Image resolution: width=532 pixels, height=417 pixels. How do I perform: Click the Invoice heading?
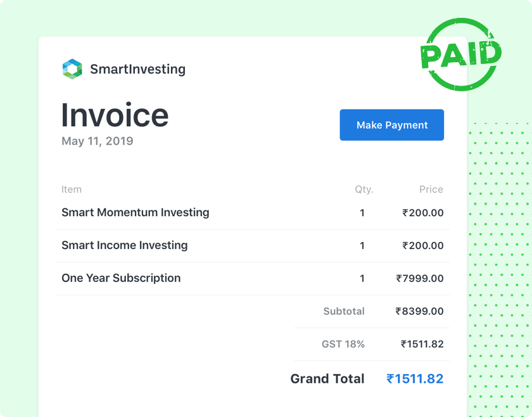click(x=115, y=115)
